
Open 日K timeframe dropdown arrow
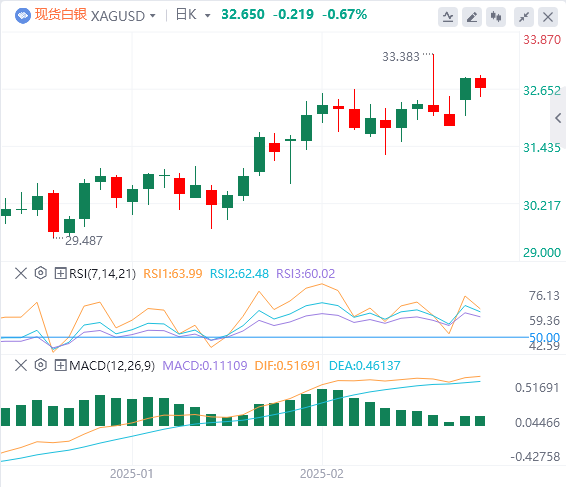click(x=207, y=16)
